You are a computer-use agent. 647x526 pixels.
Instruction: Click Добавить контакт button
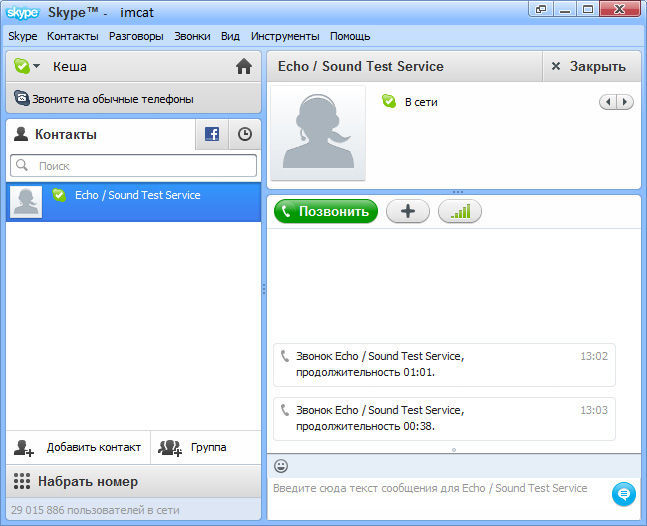78,447
